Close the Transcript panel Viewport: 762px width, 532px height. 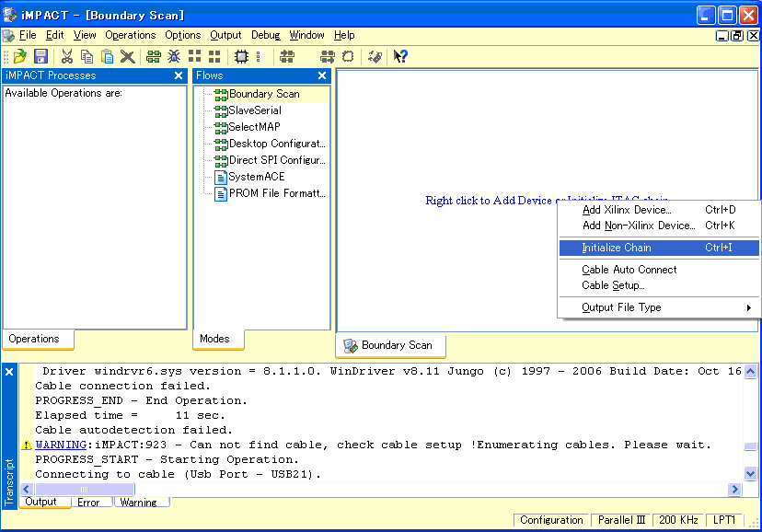point(9,372)
